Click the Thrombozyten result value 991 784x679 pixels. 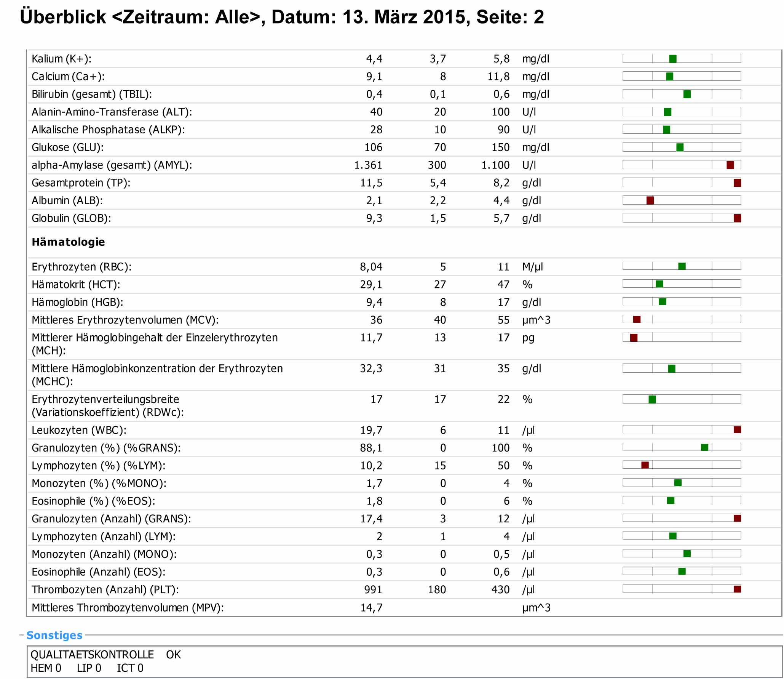[373, 589]
